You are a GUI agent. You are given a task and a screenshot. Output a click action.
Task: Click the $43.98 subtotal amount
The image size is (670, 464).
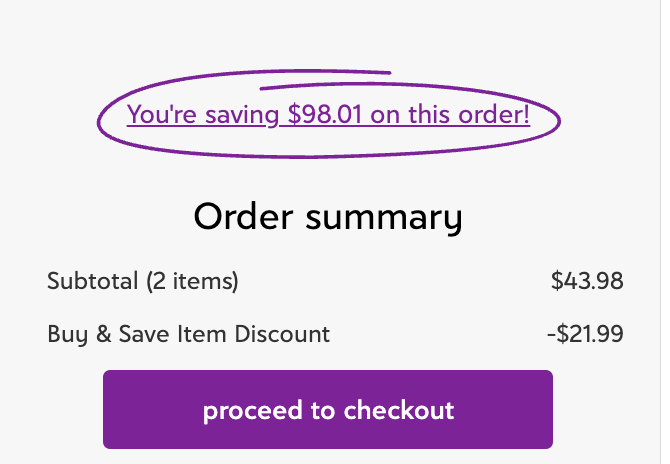(x=587, y=282)
